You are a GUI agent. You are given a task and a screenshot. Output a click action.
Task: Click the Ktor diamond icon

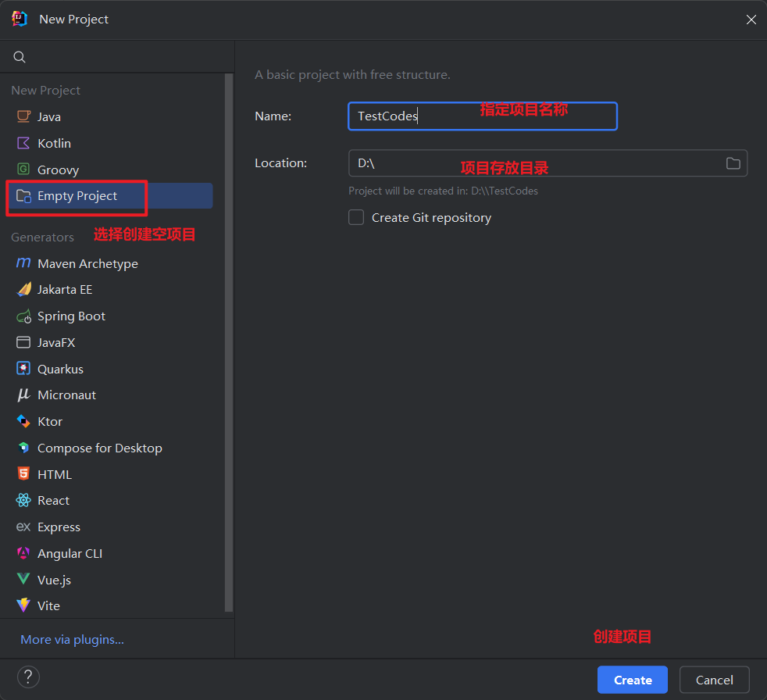[23, 421]
